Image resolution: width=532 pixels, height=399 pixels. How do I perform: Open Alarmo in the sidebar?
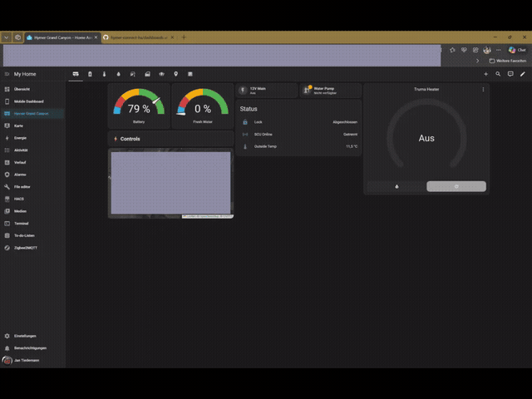pos(33,175)
